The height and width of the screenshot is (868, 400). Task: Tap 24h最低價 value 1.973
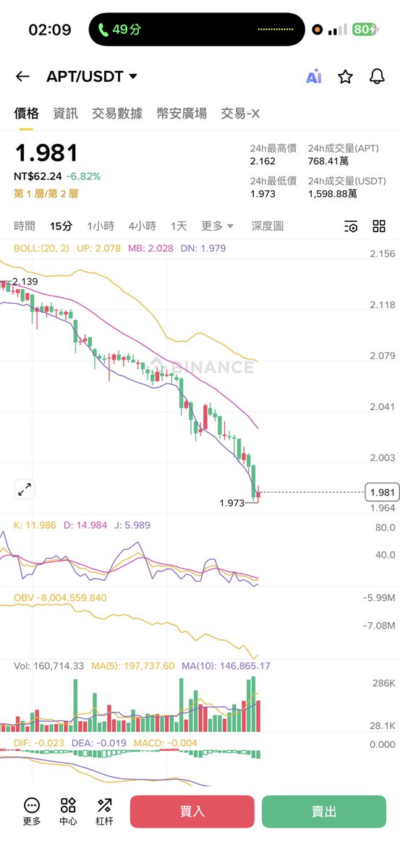coord(263,194)
